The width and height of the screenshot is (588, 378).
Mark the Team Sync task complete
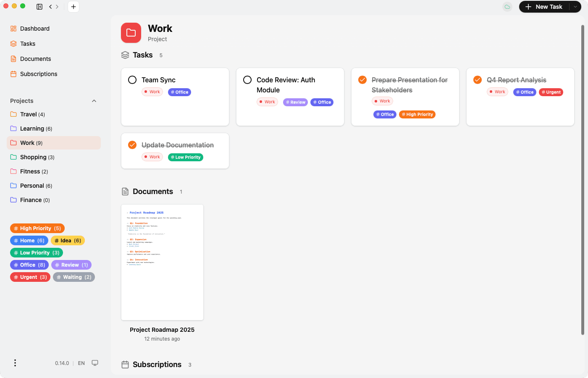(132, 79)
